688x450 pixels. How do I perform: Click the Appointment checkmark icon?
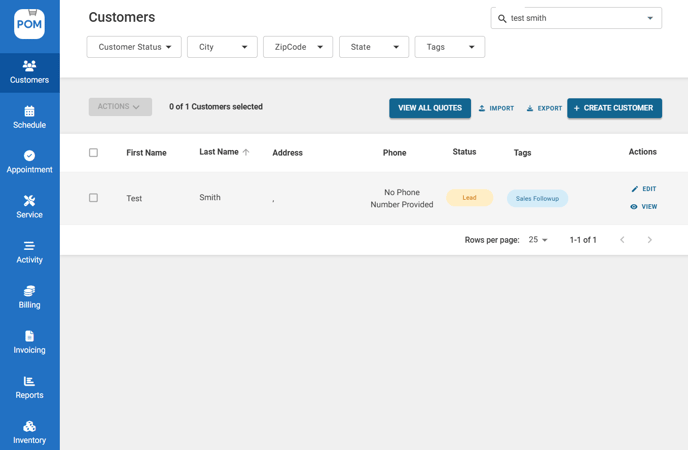pyautogui.click(x=29, y=156)
